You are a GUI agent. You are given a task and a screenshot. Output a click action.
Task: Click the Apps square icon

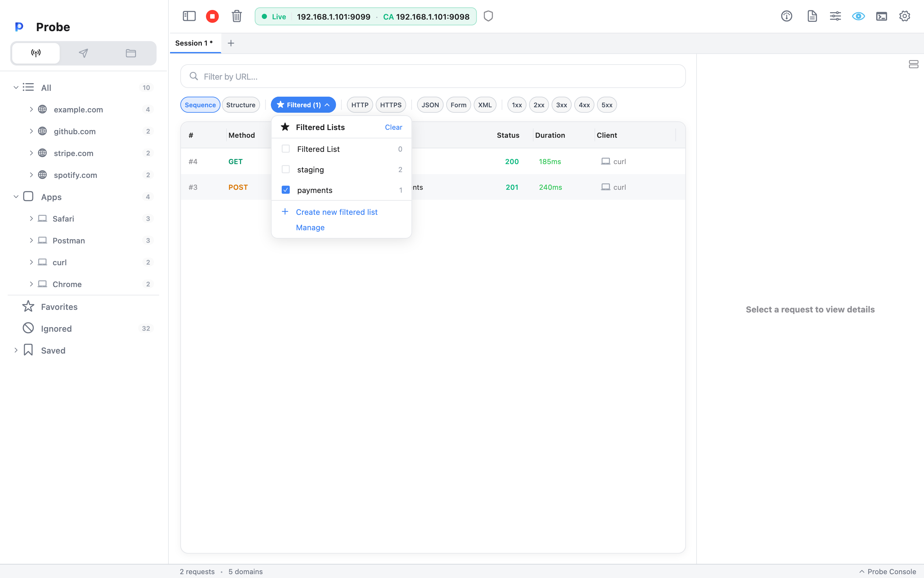(28, 197)
